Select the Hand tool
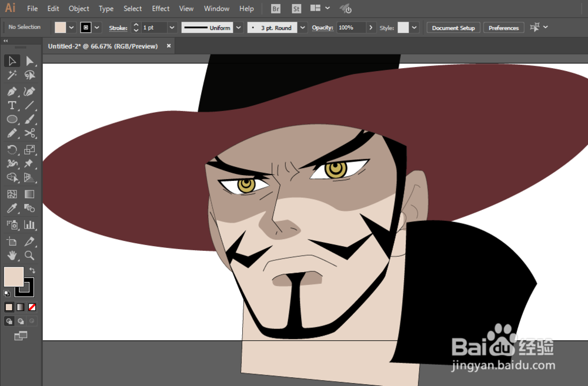Screen dimensions: 588x386 pos(12,256)
